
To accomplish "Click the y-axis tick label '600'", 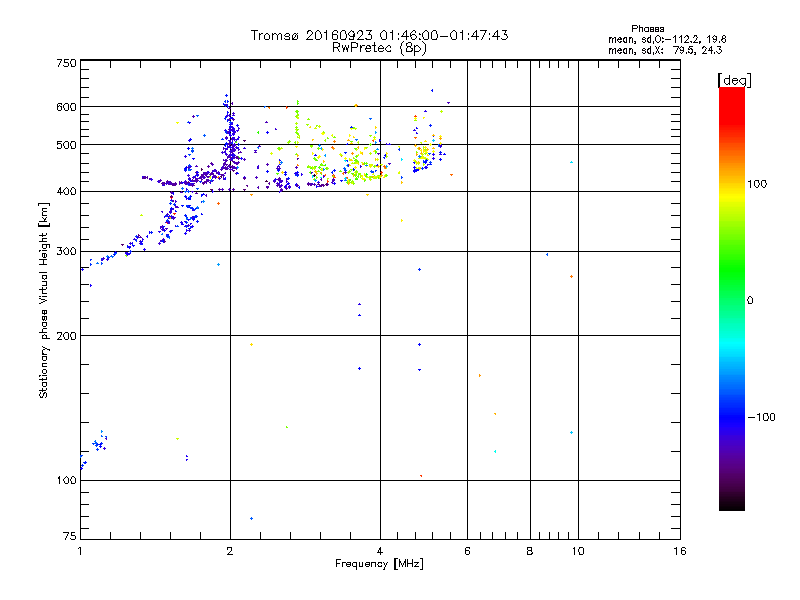I will click(x=66, y=107).
